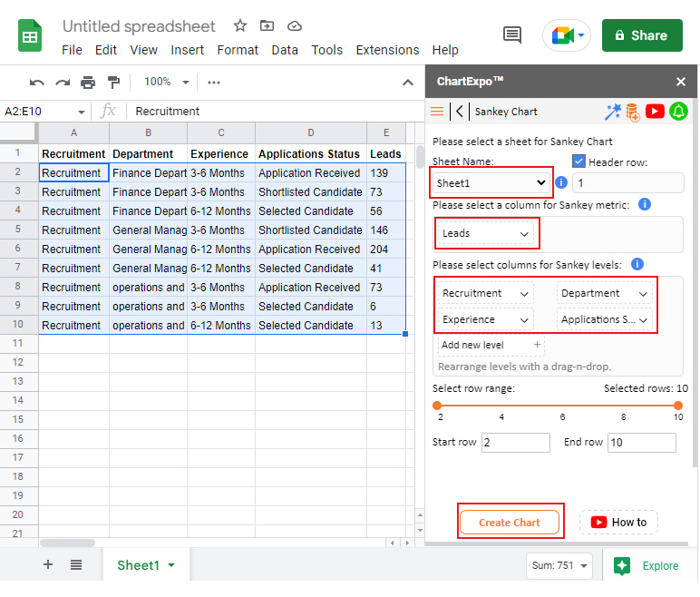Click the Applications Status header cell

click(x=311, y=153)
